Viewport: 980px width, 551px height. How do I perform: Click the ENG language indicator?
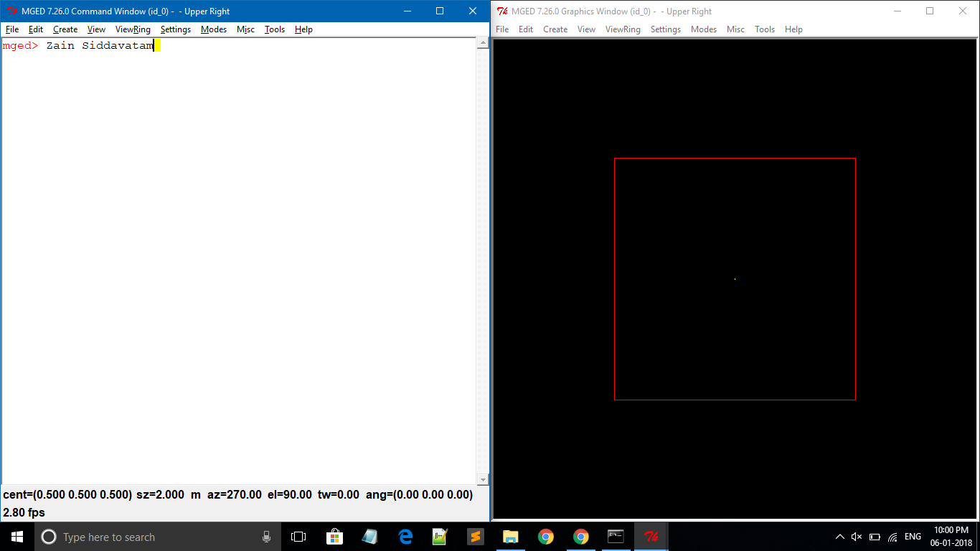tap(913, 537)
